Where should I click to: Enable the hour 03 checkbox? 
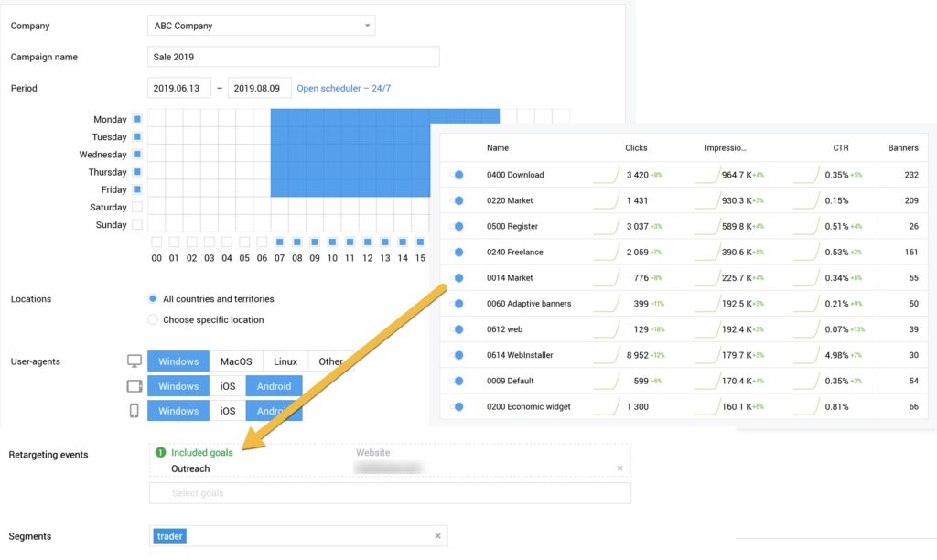pos(210,242)
